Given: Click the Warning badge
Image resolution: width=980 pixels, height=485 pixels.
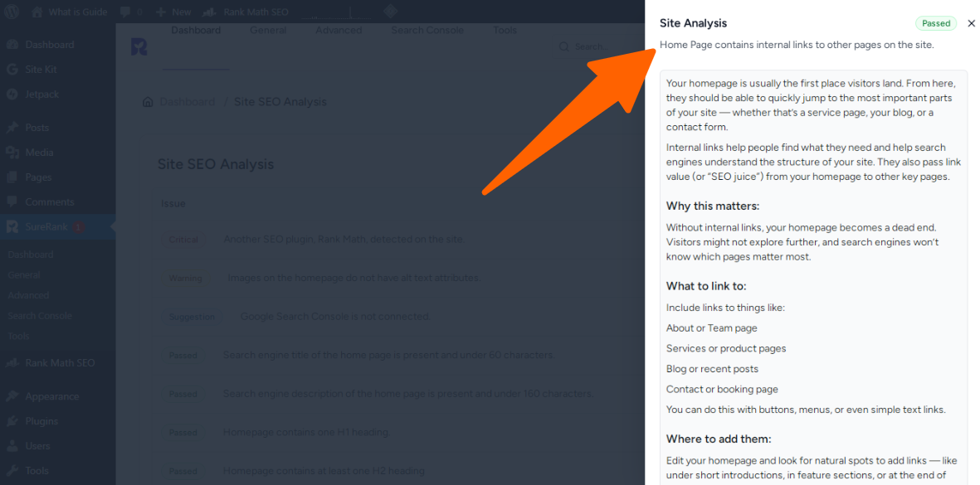Looking at the screenshot, I should tap(186, 279).
